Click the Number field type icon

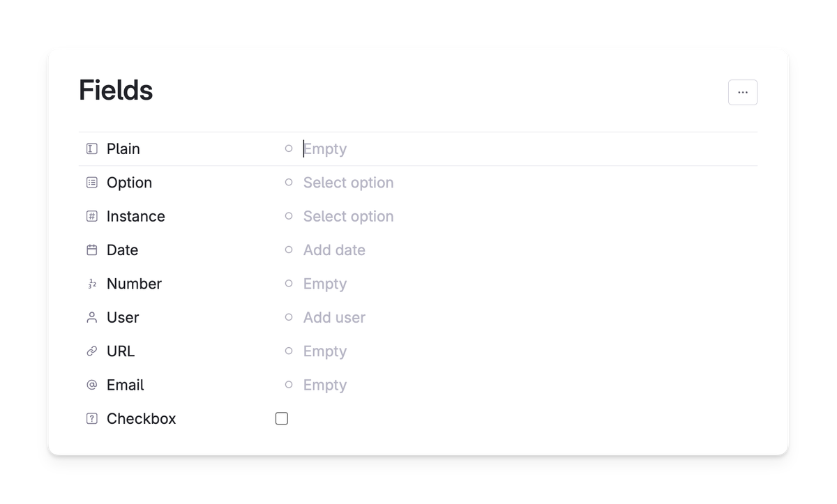point(91,284)
